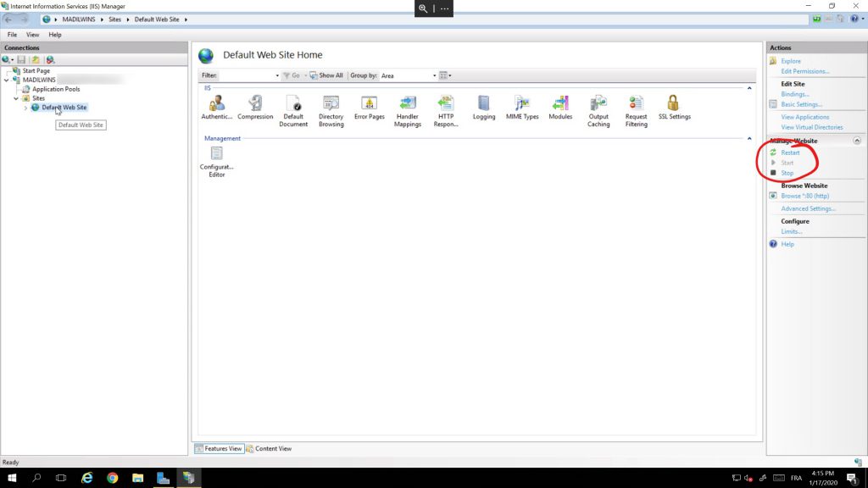Click Windows Start button
This screenshot has height=488, width=868.
point(12,478)
